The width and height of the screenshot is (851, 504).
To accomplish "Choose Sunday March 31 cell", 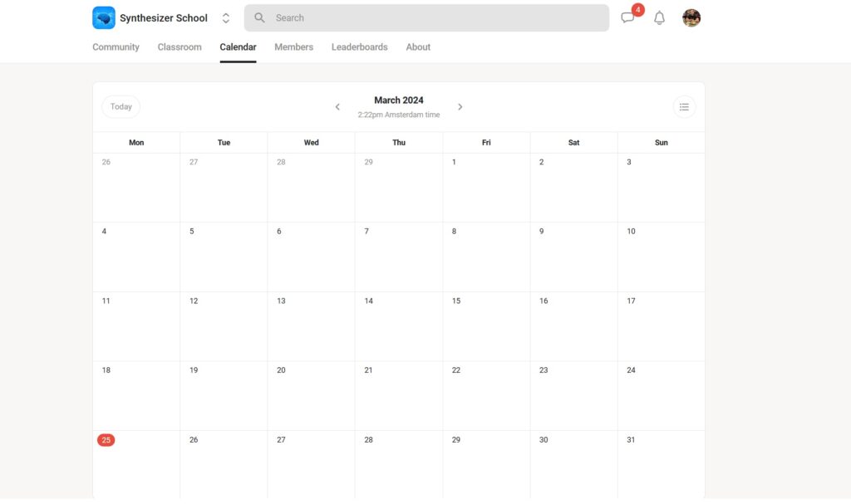I will click(661, 463).
